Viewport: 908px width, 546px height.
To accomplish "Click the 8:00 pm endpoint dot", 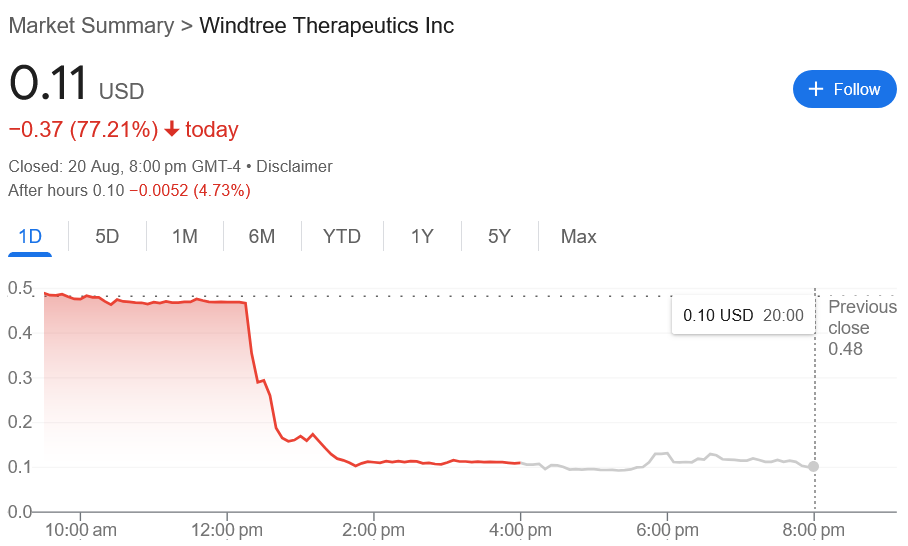I will click(x=814, y=467).
